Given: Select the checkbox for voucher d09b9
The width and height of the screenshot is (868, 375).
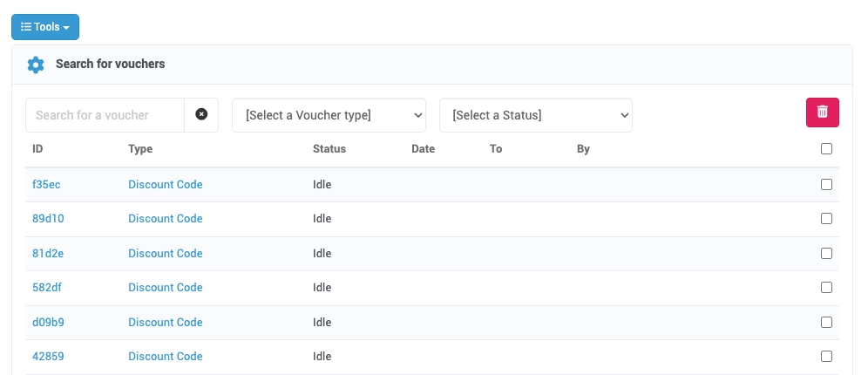Looking at the screenshot, I should click(826, 322).
